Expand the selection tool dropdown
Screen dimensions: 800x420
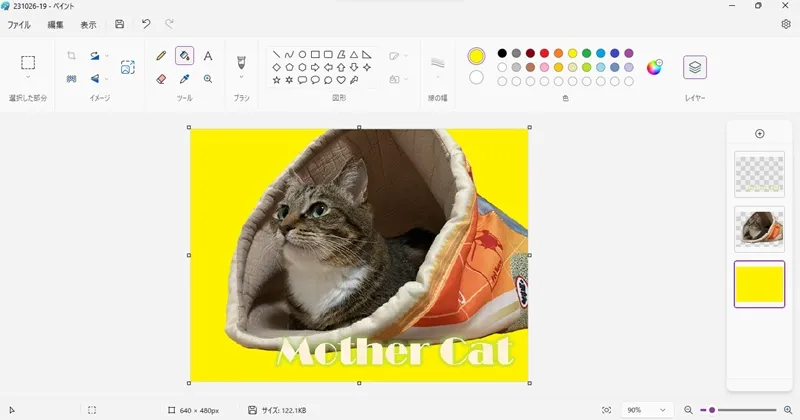pos(28,78)
